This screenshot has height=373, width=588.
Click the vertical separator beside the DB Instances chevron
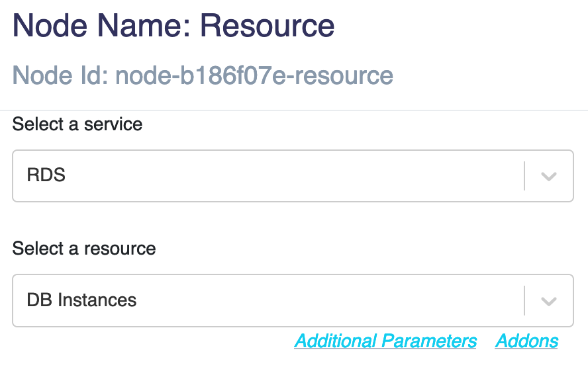coord(524,301)
